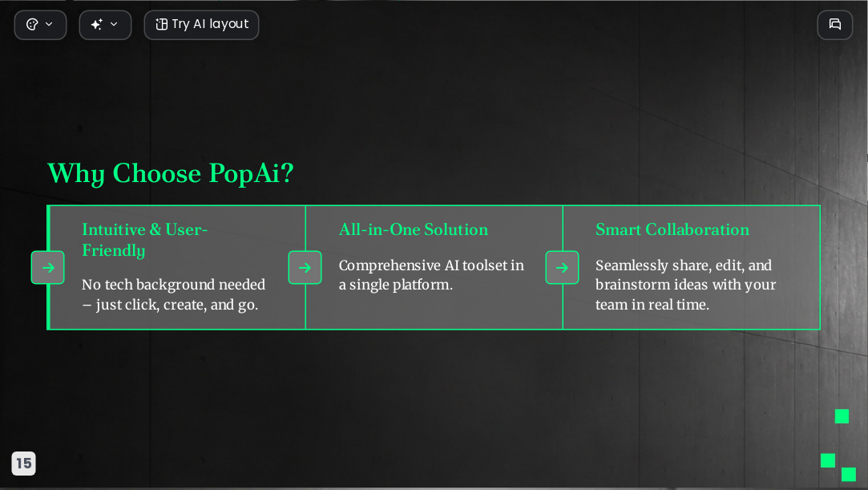Open the comments panel icon
The height and width of the screenshot is (490, 868).
click(835, 25)
